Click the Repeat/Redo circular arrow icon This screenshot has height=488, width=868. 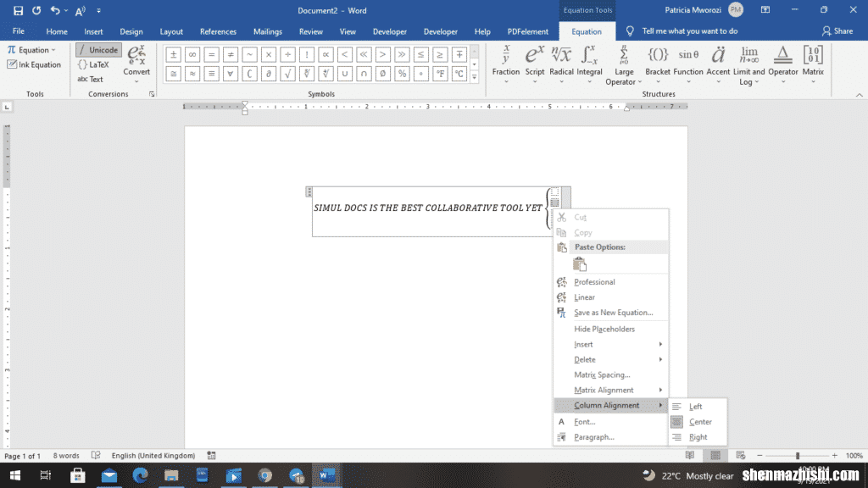tap(36, 10)
